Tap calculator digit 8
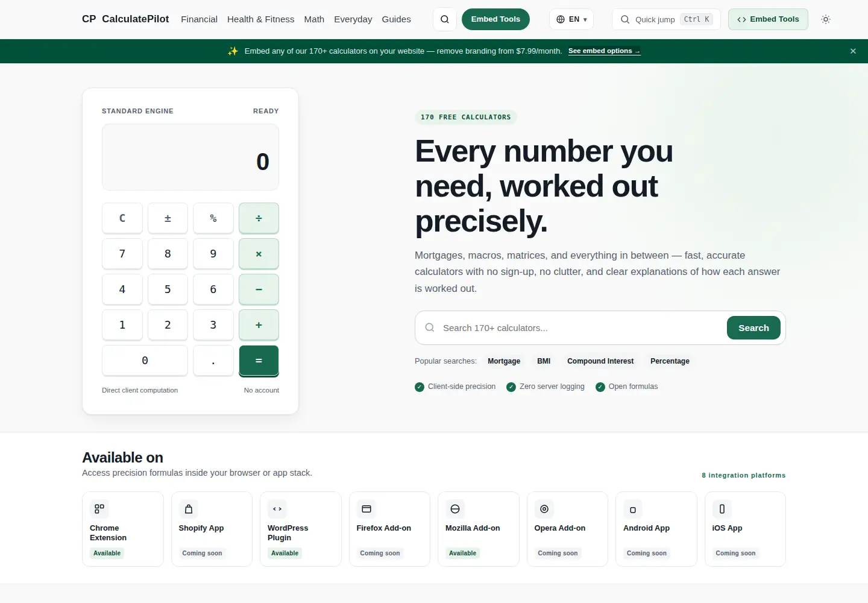868x603 pixels. click(x=168, y=254)
